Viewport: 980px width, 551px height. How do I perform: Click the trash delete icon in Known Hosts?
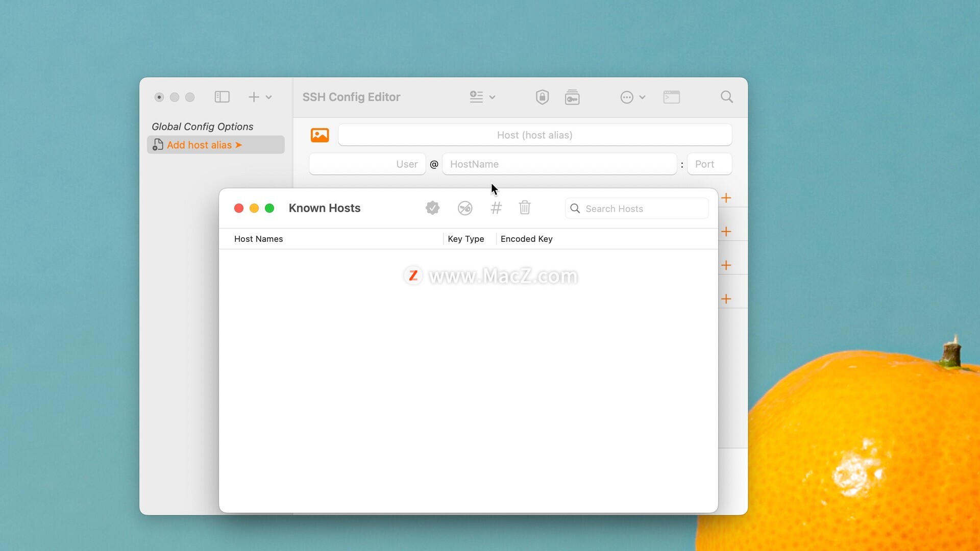(x=525, y=208)
